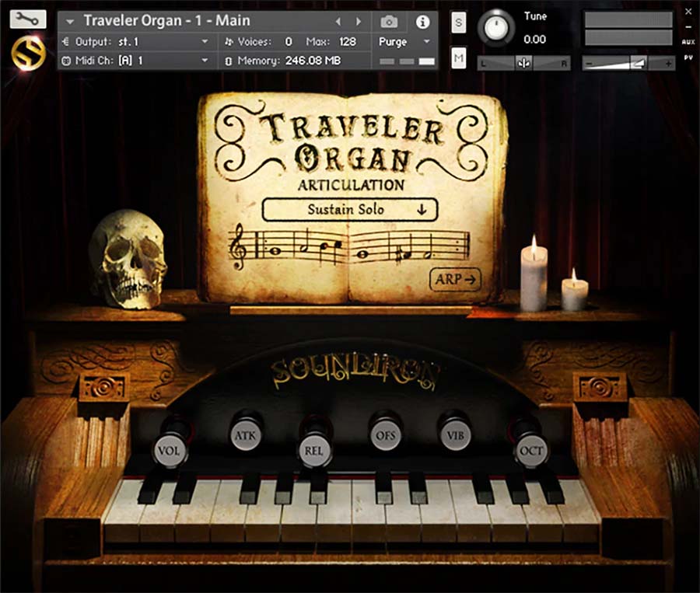Adjust the left-right pan slider
This screenshot has width=700, height=593.
click(x=523, y=64)
